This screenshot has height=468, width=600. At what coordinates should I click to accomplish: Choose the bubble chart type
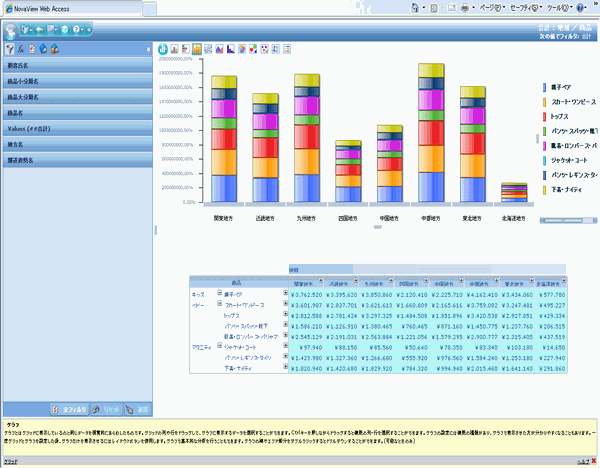pyautogui.click(x=253, y=49)
